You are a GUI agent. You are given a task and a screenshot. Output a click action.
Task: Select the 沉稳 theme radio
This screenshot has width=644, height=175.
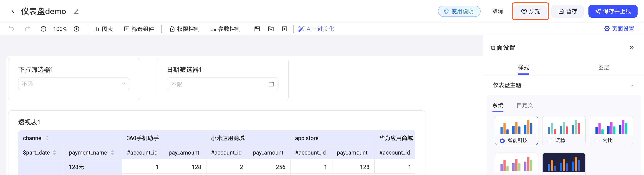(x=550, y=141)
